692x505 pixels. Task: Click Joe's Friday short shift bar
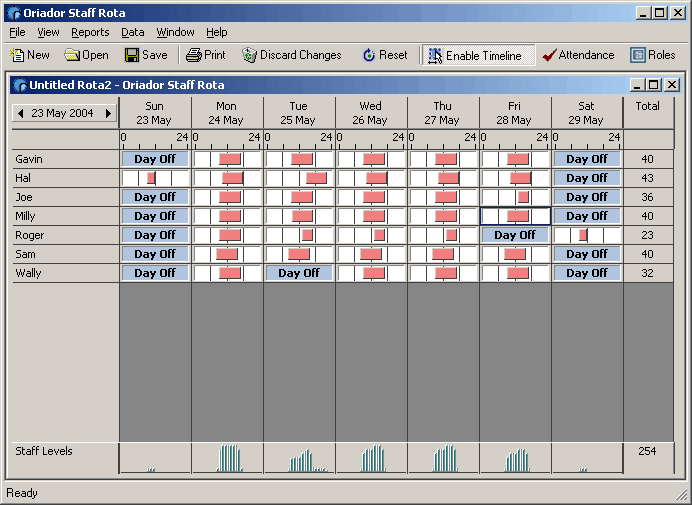[x=523, y=197]
